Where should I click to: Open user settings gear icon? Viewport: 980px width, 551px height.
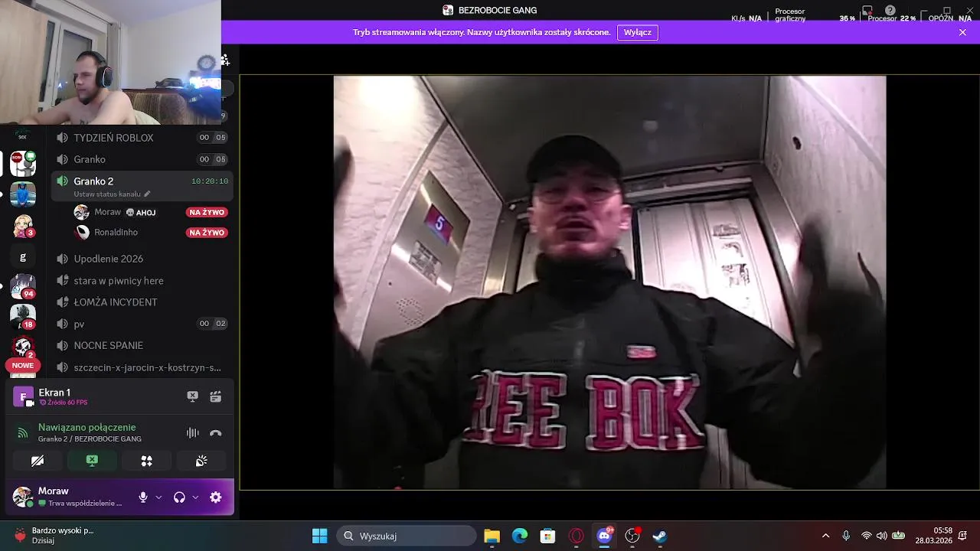click(x=216, y=497)
